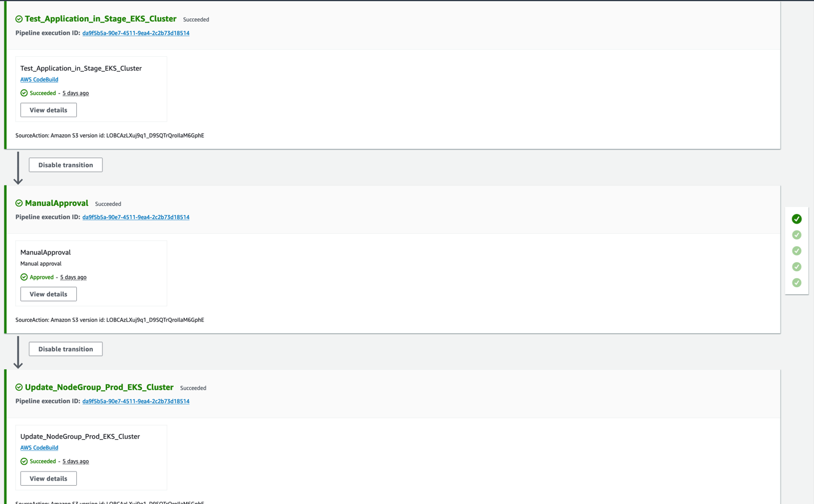Click the 5 days ago timestamp in the ManualApproval card

click(73, 277)
